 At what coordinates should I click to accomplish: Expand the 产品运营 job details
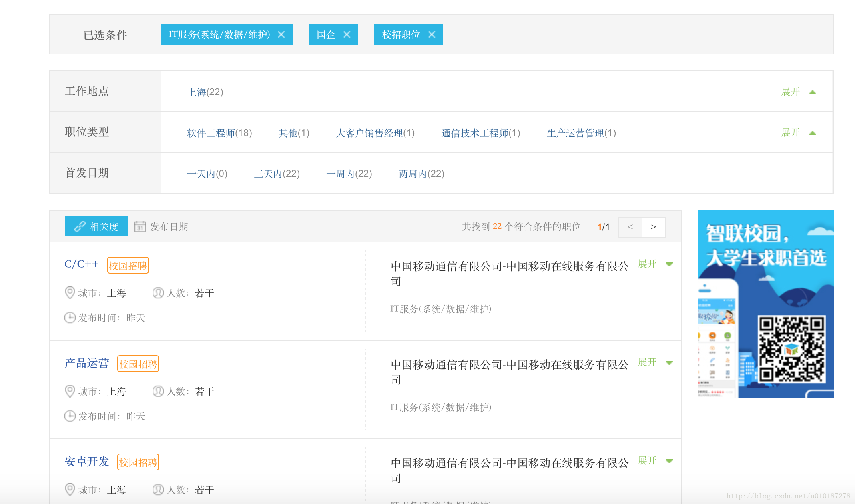coord(655,362)
